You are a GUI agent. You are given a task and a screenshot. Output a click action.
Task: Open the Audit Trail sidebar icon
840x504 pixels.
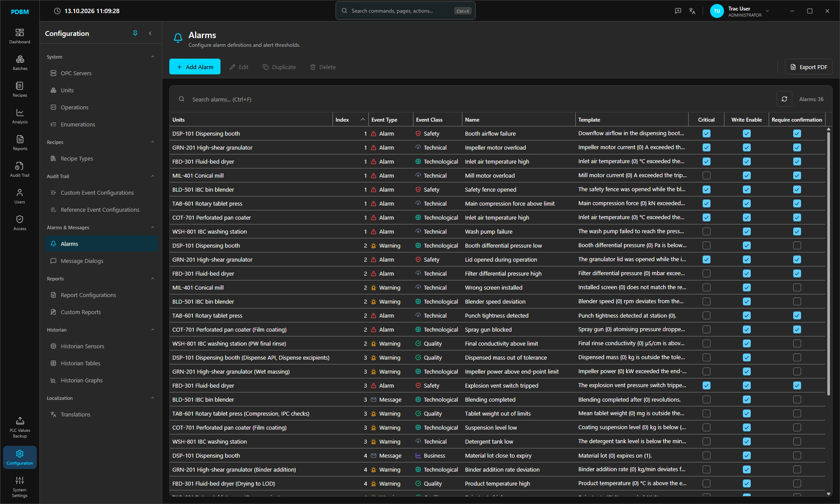point(20,170)
